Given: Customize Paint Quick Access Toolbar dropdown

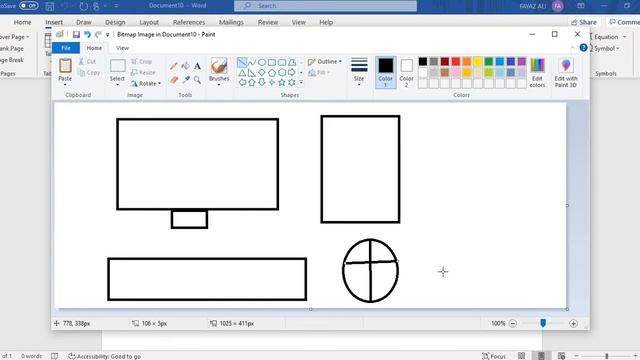Looking at the screenshot, I should (x=107, y=35).
